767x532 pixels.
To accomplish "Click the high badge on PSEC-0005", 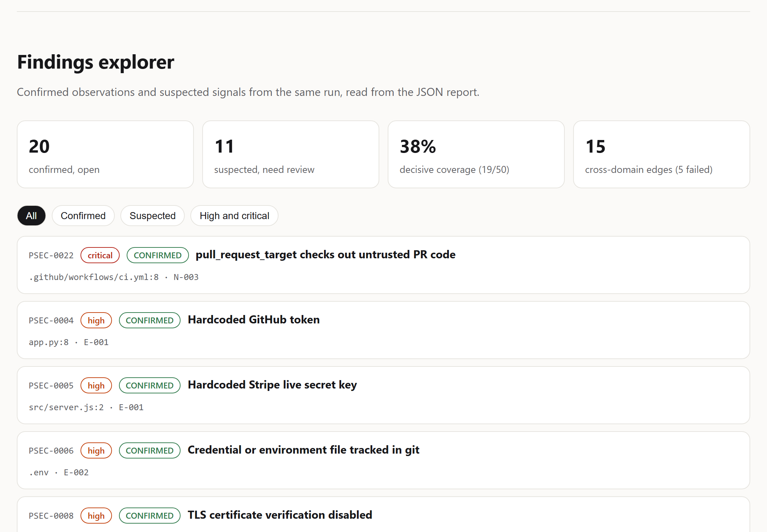I will (x=96, y=385).
